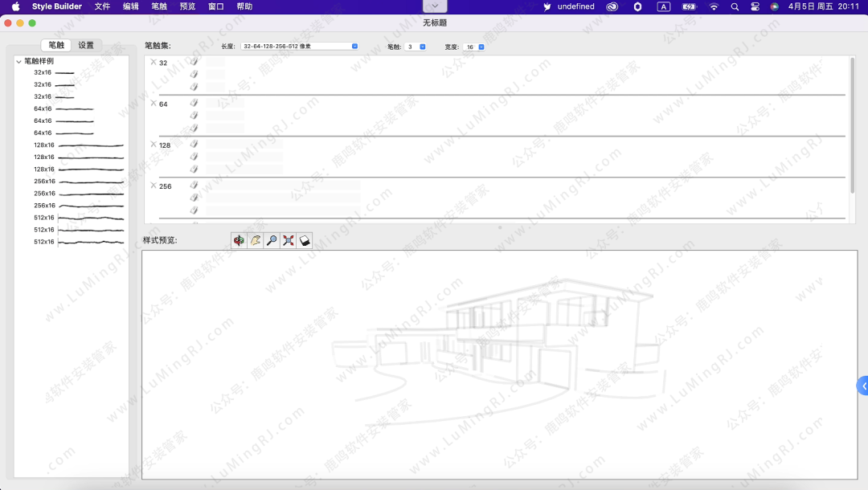Screen dimensions: 868x490
Task: Open the 预览 menu
Action: (187, 6)
